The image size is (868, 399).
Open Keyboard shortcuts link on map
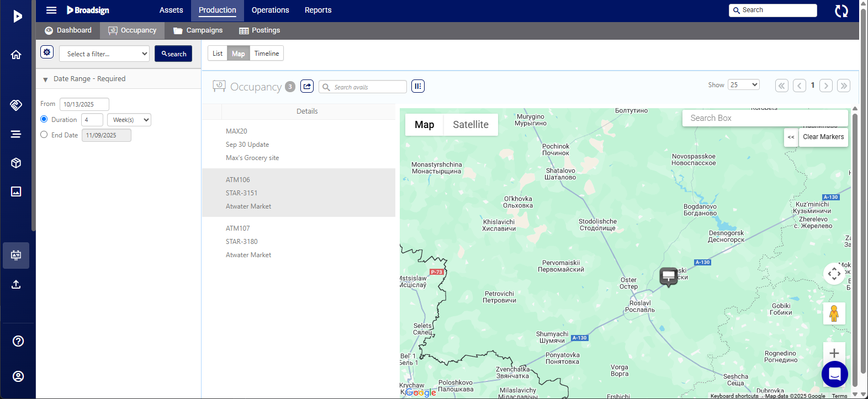(734, 396)
